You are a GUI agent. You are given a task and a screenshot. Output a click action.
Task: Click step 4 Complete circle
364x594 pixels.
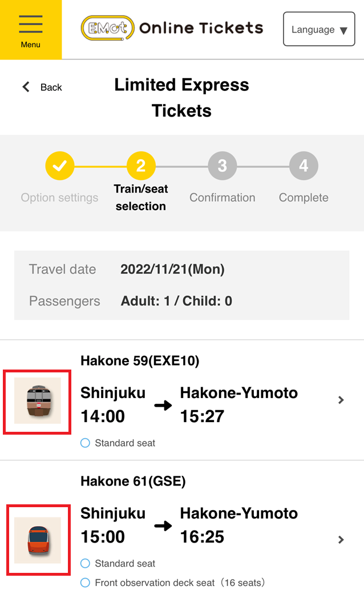click(304, 166)
